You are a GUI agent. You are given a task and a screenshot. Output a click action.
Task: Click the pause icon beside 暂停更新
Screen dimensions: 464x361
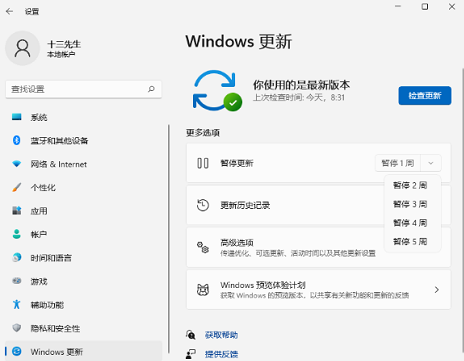[203, 163]
